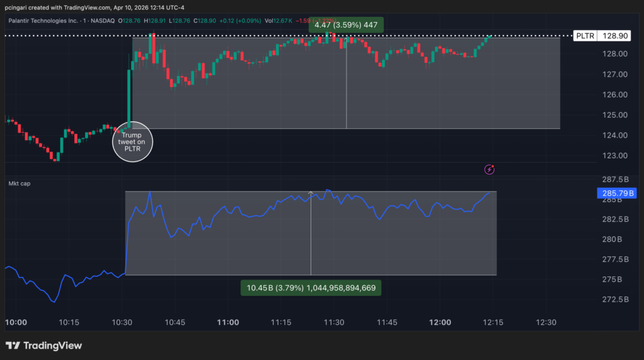Viewport: 644px width, 360px height.
Task: Click the 12:30 time axis label
Action: pyautogui.click(x=546, y=322)
